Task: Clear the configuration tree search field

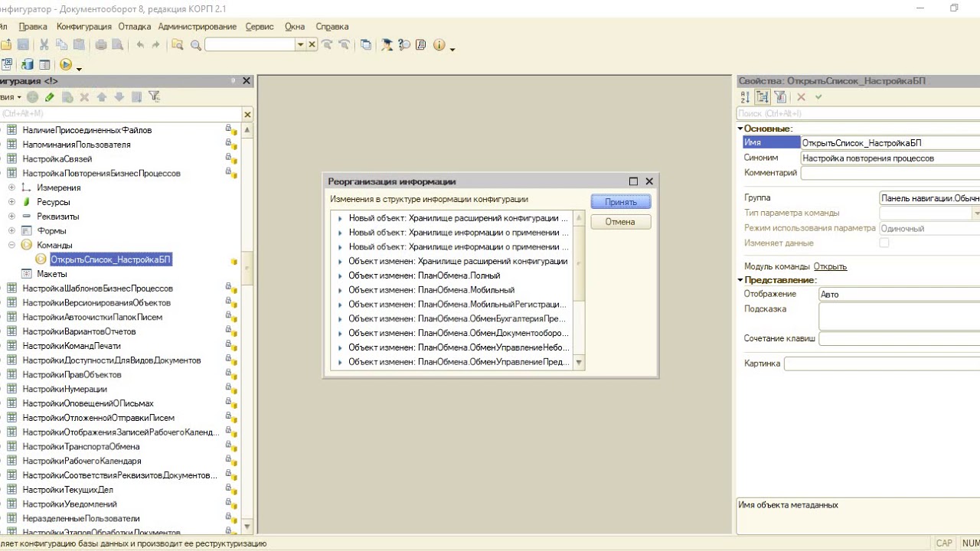Action: click(x=247, y=114)
